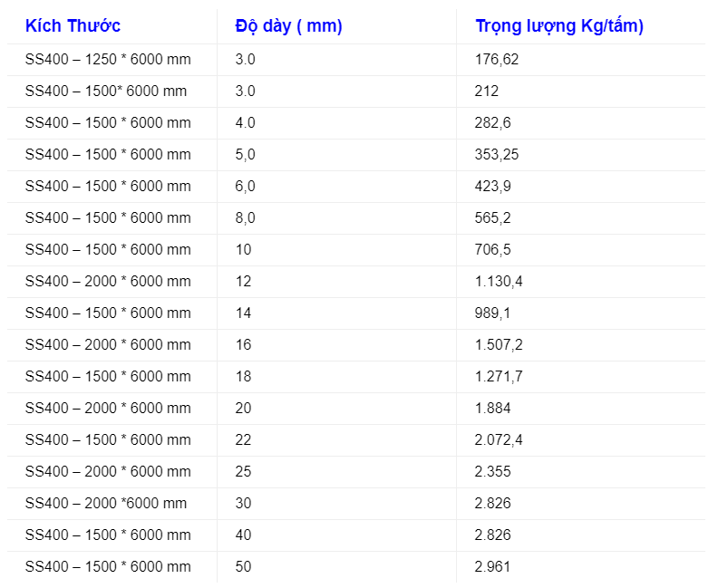The width and height of the screenshot is (709, 588).
Task: Select the thickness cell showing 25
Action: tap(243, 472)
